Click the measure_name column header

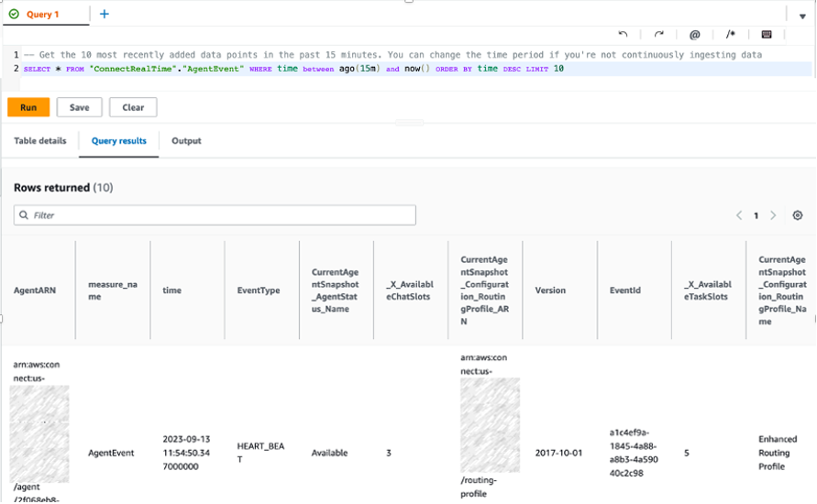113,290
